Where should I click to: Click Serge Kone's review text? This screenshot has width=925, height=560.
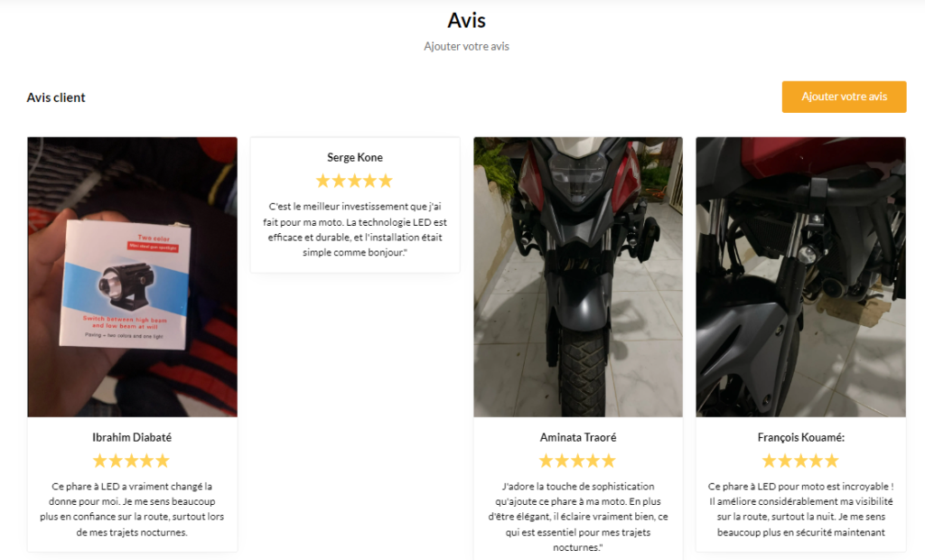click(x=354, y=229)
